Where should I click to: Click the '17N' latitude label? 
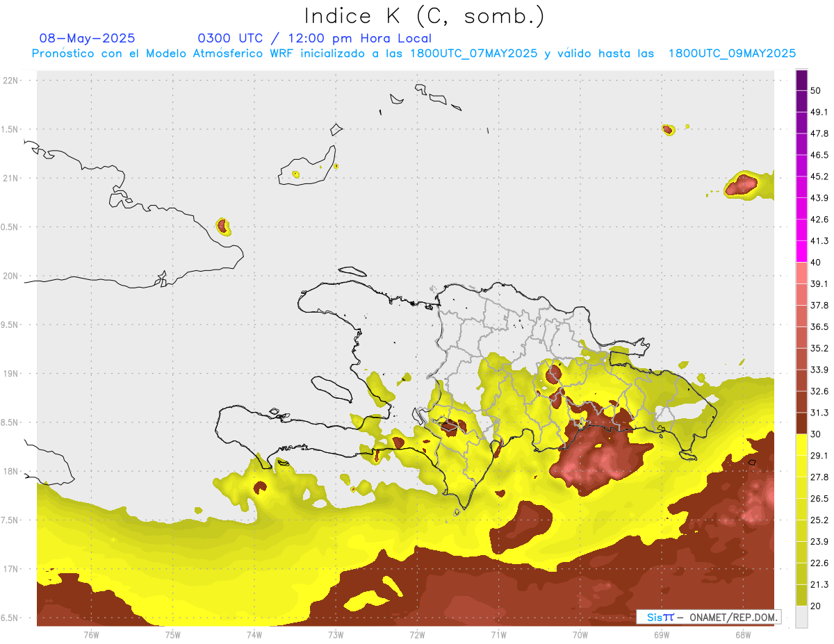tap(11, 569)
